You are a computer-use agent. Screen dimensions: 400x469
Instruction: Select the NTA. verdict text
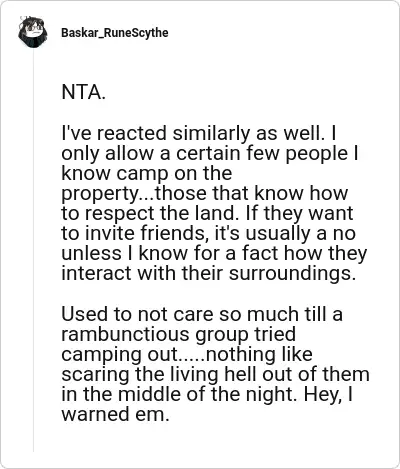(83, 92)
